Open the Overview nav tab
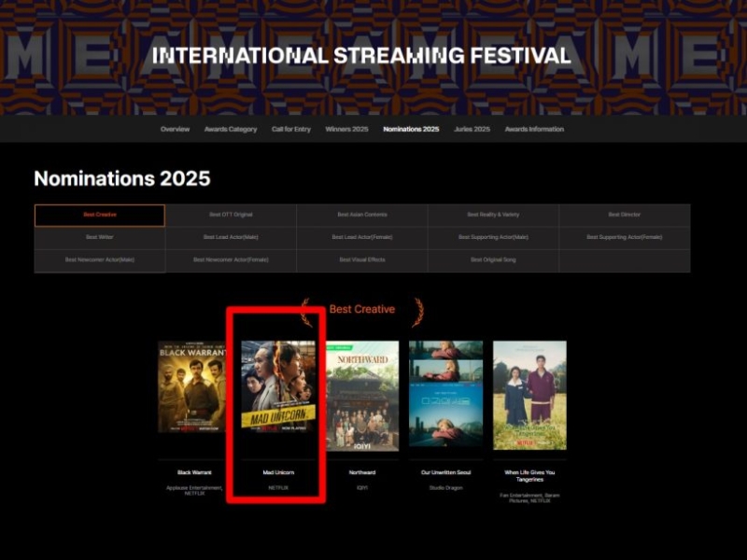This screenshot has height=560, width=747. [x=175, y=130]
